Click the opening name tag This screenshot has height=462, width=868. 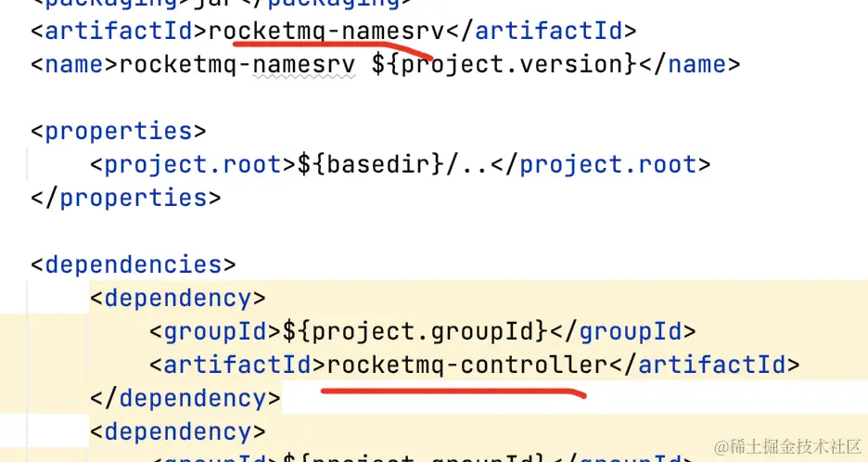point(74,64)
